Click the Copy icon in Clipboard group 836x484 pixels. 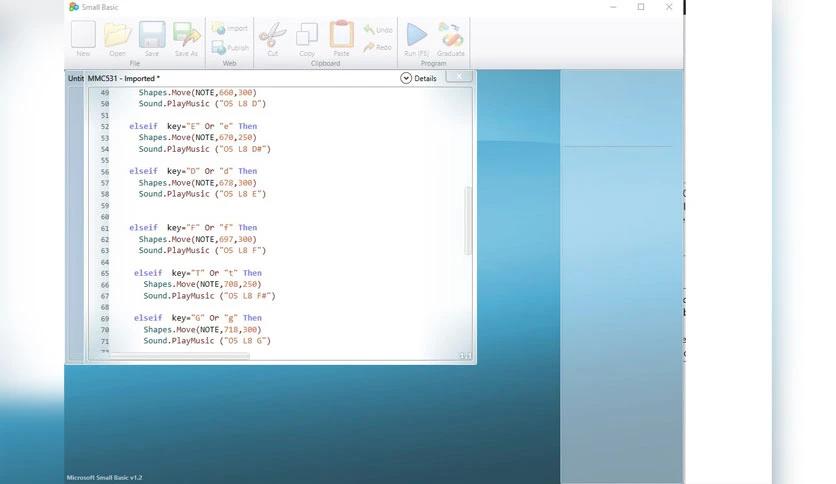point(307,39)
